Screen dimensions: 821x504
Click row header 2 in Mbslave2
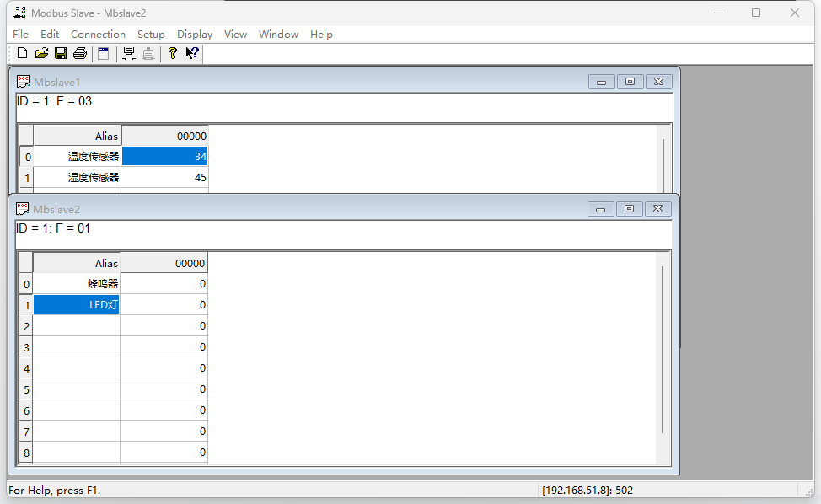(26, 326)
